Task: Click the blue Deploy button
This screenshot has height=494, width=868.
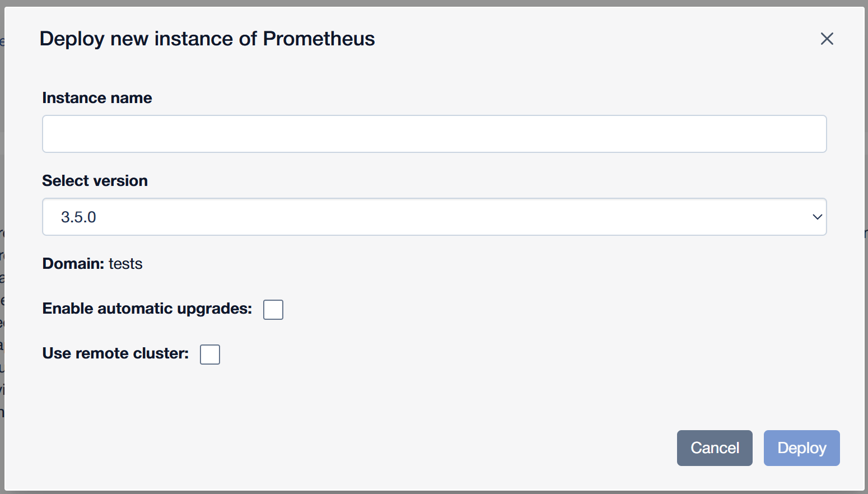Action: click(x=801, y=448)
